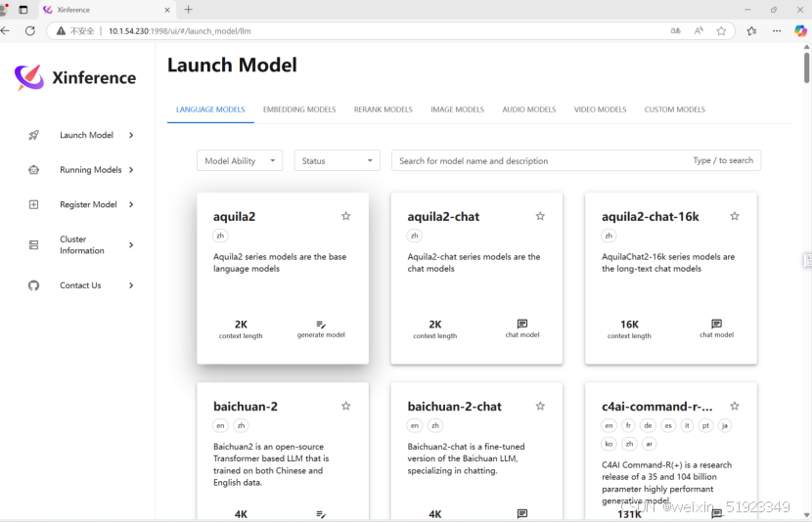Click the read aloud icon in address bar
812x522 pixels.
[x=699, y=31]
